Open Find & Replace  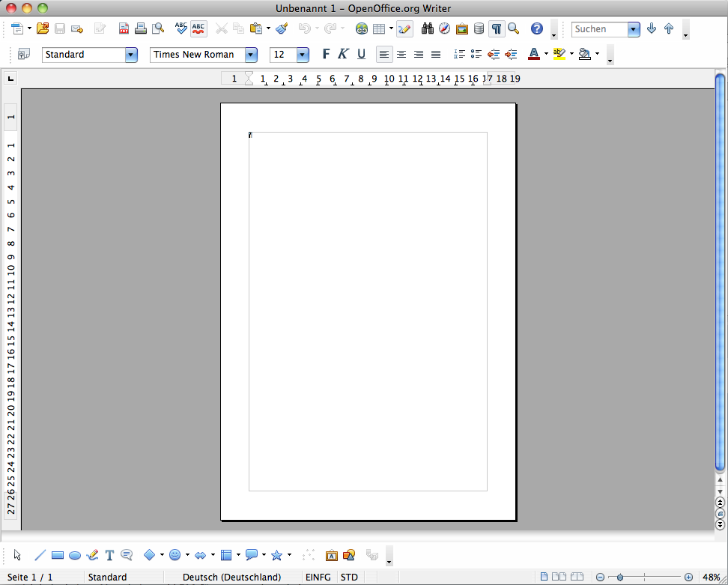tap(427, 28)
